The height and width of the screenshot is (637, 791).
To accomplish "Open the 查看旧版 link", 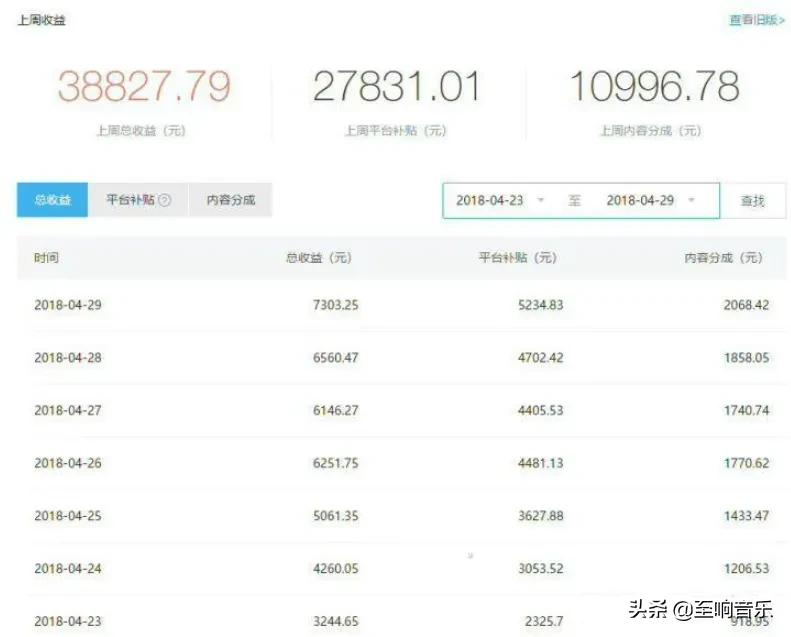I will point(757,20).
